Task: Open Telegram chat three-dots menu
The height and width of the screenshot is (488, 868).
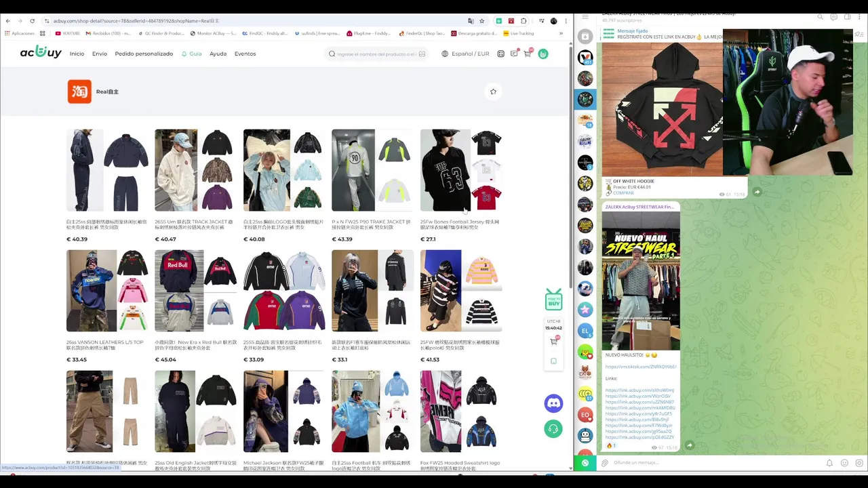Action: coord(861,17)
